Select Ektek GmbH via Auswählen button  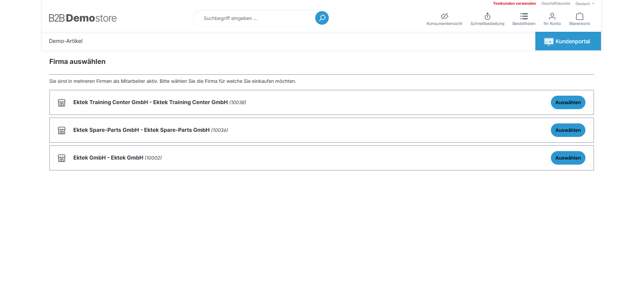pyautogui.click(x=568, y=158)
